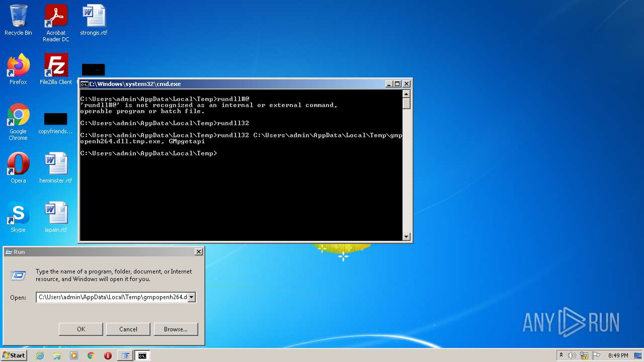Click the cmd window scroll down arrow
The width and height of the screenshot is (644, 362).
(x=407, y=236)
